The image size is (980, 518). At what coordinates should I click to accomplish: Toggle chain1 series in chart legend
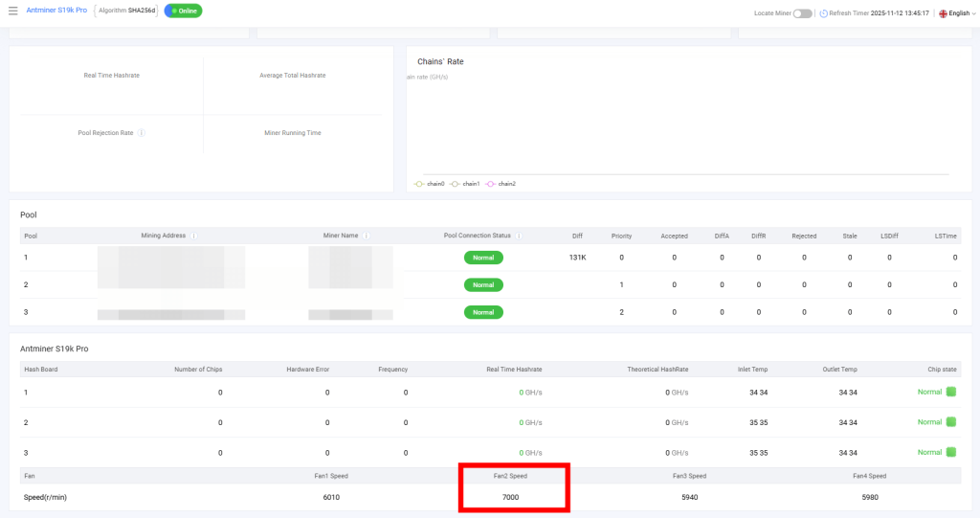coord(465,184)
